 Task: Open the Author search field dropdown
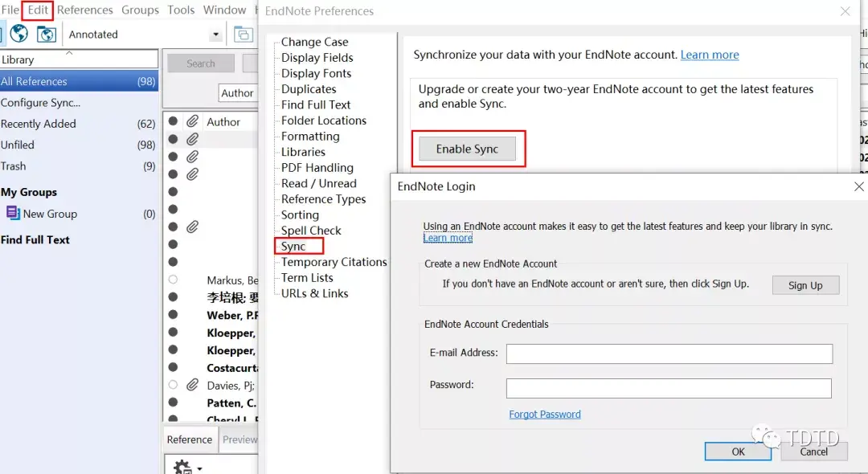point(238,93)
